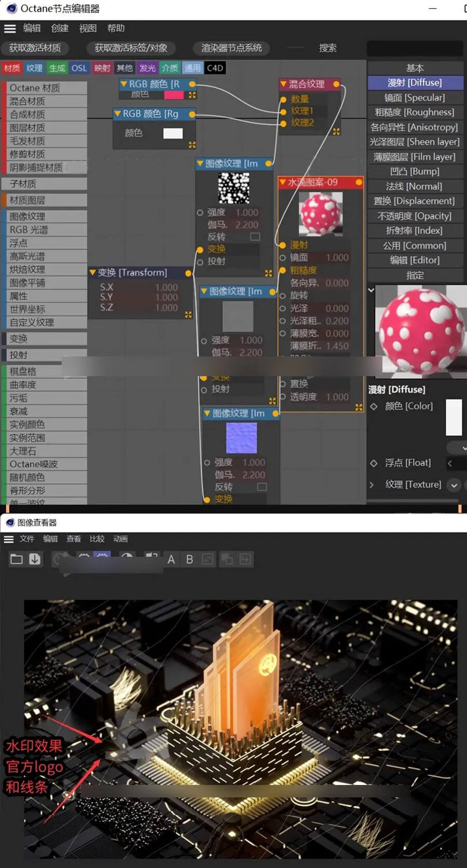467x868 pixels.
Task: Collapse the pink RGB 颜色 [R node
Action: (124, 84)
